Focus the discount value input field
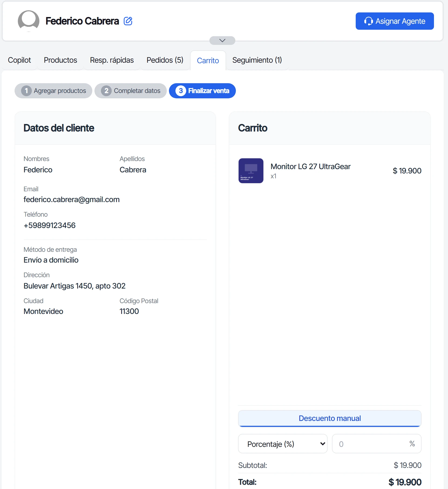The image size is (448, 489). 377,444
